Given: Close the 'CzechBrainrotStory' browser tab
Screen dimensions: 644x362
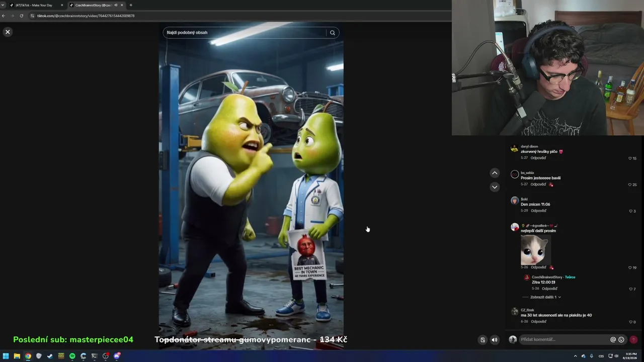Looking at the screenshot, I should coord(122,5).
